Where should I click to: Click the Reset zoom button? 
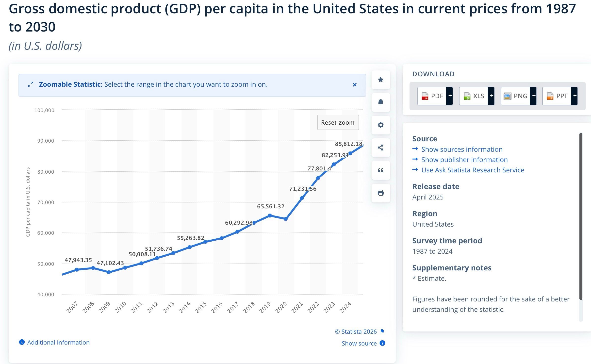click(x=338, y=122)
